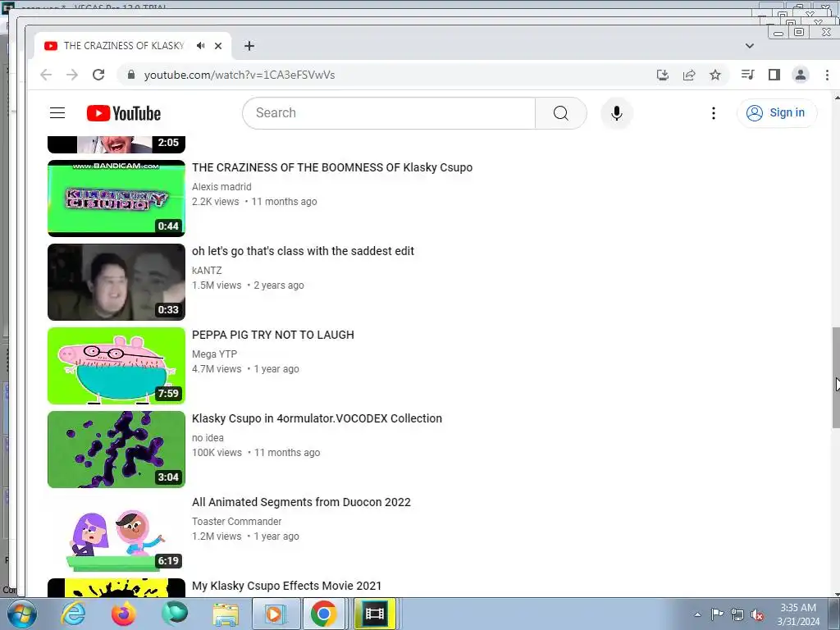This screenshot has height=630, width=840.
Task: Share this page icon
Action: tap(689, 75)
